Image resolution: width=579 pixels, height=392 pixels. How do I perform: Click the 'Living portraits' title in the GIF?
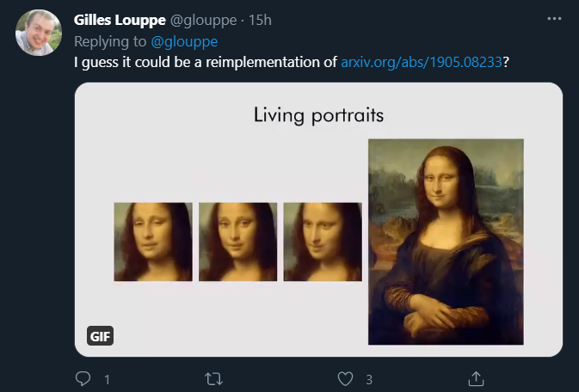(318, 114)
